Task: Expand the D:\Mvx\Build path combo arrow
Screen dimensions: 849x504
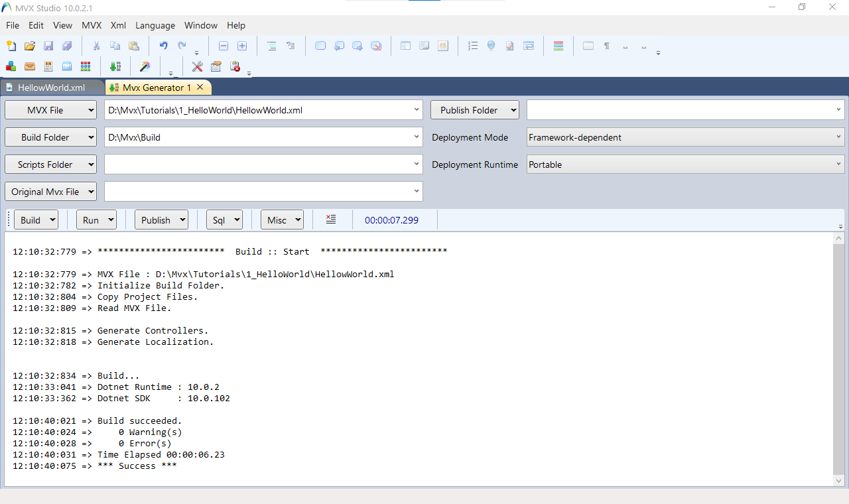Action: 416,137
